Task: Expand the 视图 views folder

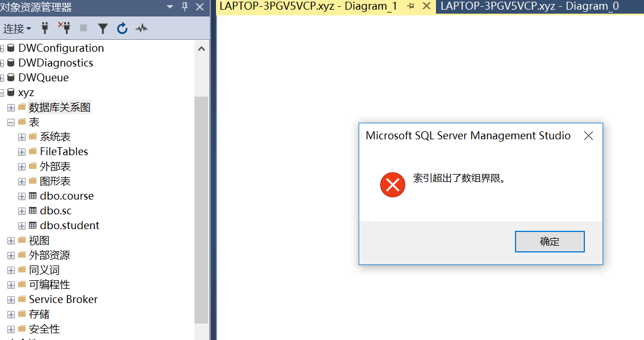Action: pos(11,241)
